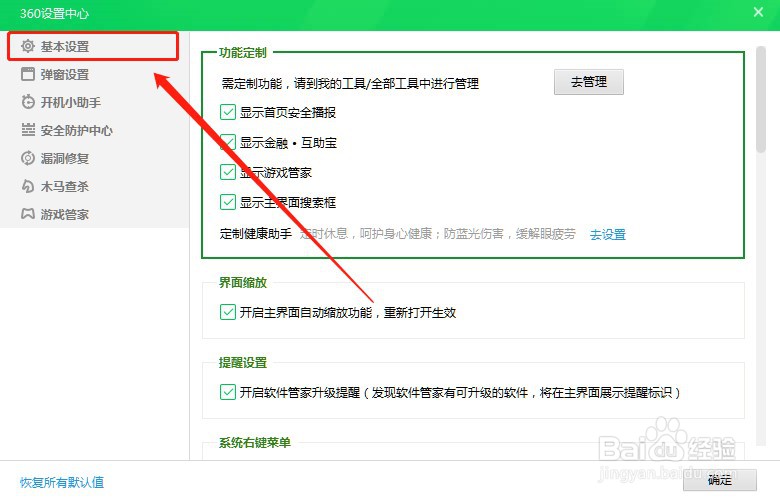
Task: Click the 定制健康助手 label
Action: pos(256,233)
